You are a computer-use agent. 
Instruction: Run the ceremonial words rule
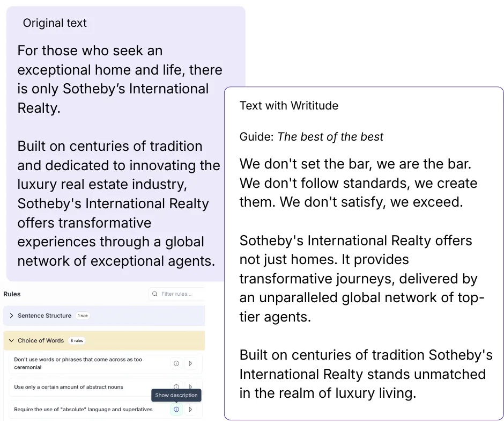pyautogui.click(x=190, y=363)
